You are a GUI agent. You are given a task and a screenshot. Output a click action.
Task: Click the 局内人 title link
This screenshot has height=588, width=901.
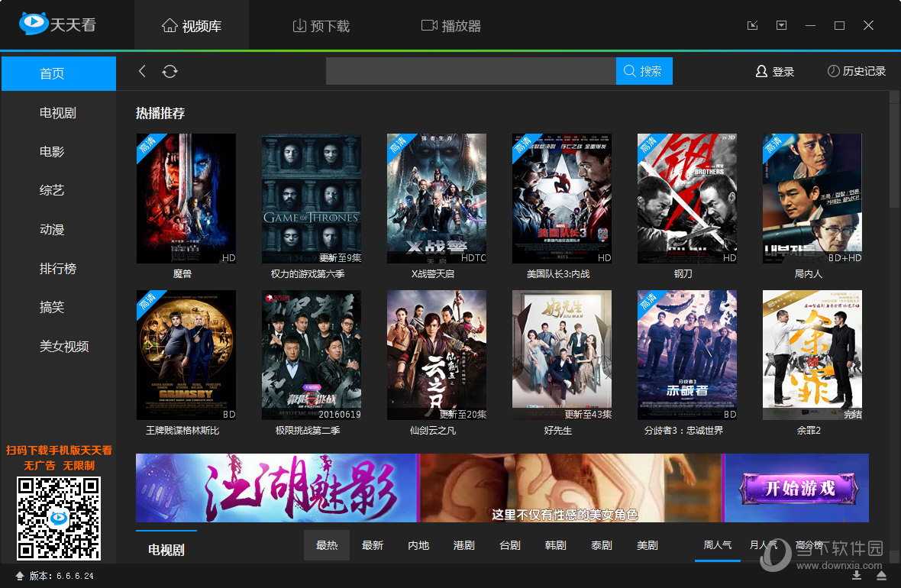pyautogui.click(x=809, y=274)
